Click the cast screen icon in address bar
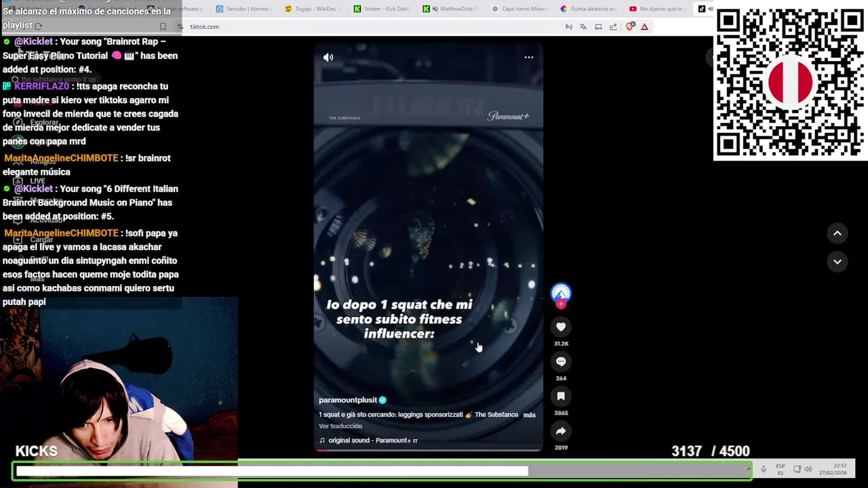 [x=598, y=26]
